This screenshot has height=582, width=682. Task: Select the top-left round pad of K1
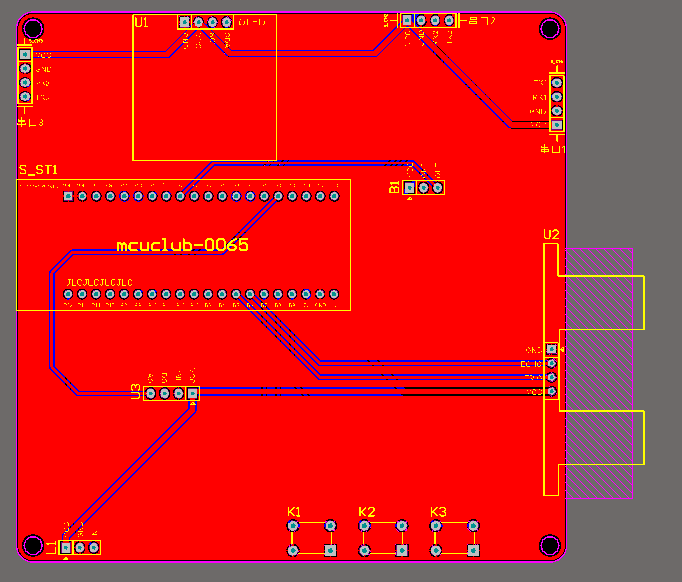(293, 526)
